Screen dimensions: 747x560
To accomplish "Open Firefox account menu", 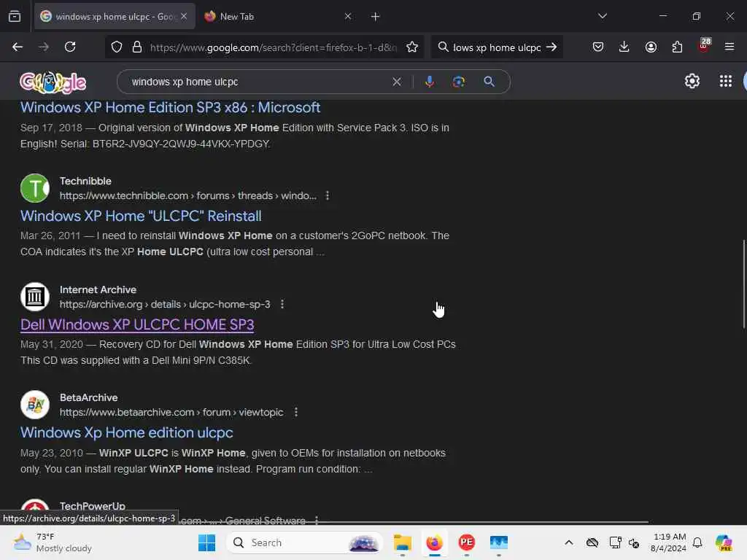I will [x=651, y=47].
